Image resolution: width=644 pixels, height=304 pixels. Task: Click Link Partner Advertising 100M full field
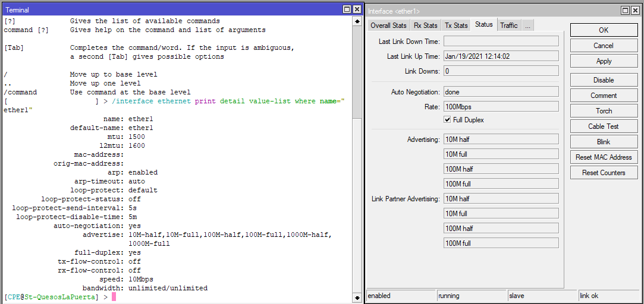click(501, 243)
